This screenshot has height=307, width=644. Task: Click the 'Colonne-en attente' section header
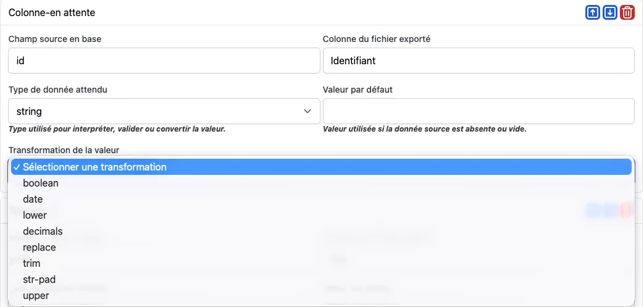pos(52,12)
